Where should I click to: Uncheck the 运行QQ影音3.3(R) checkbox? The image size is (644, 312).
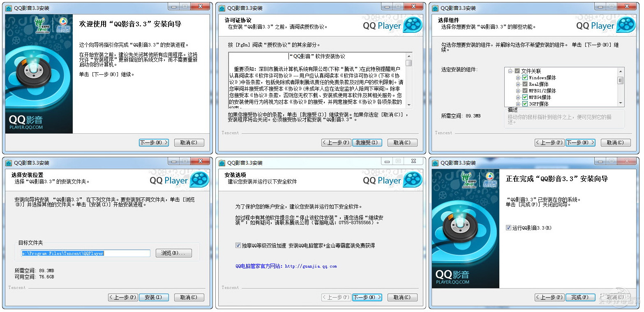(x=509, y=227)
